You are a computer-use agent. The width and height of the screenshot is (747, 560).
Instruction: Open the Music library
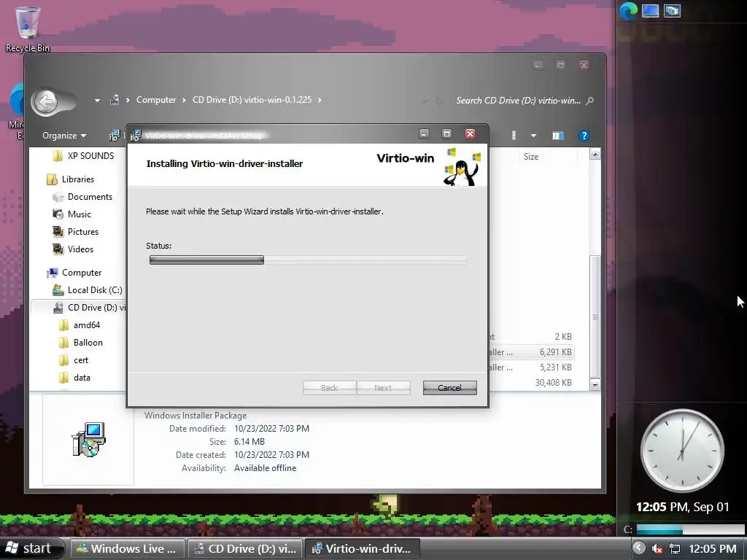pos(71,214)
